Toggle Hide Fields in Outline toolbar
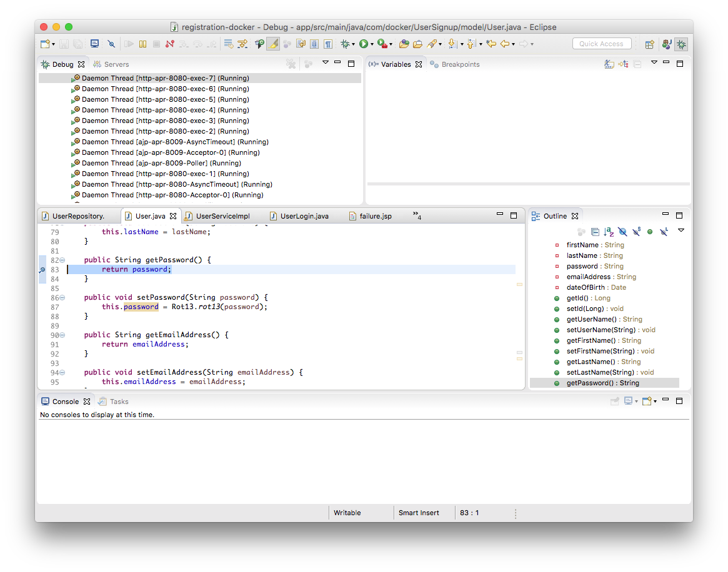Image resolution: width=728 pixels, height=572 pixels. (x=622, y=232)
